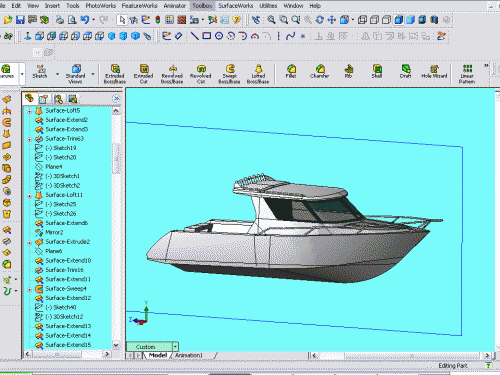Expand the Surface-Loft5 tree node
The height and width of the screenshot is (375, 500).
click(x=29, y=111)
